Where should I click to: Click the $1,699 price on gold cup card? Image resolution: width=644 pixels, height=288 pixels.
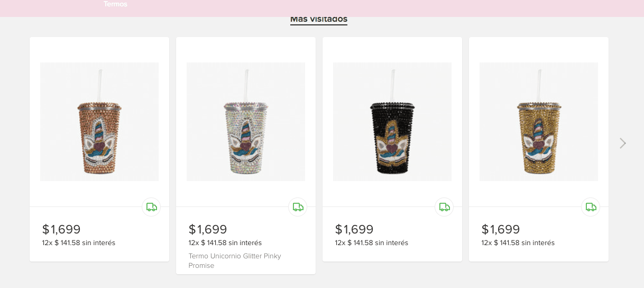(x=501, y=229)
